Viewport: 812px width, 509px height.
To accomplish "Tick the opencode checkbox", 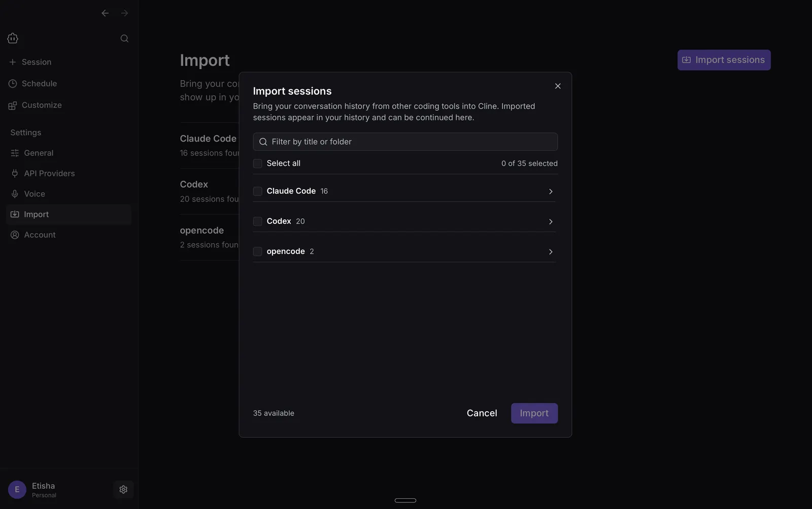I will point(257,251).
